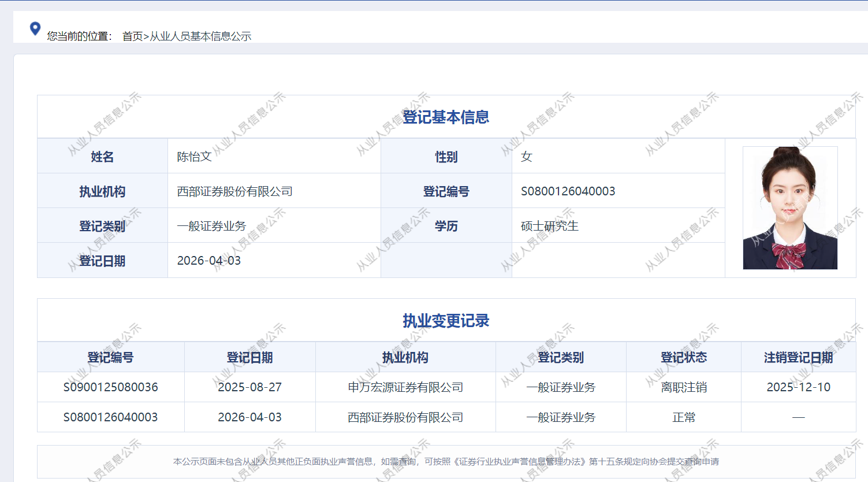Click the 一般证券业务 value in basic info
The width and height of the screenshot is (868, 482).
(x=211, y=226)
